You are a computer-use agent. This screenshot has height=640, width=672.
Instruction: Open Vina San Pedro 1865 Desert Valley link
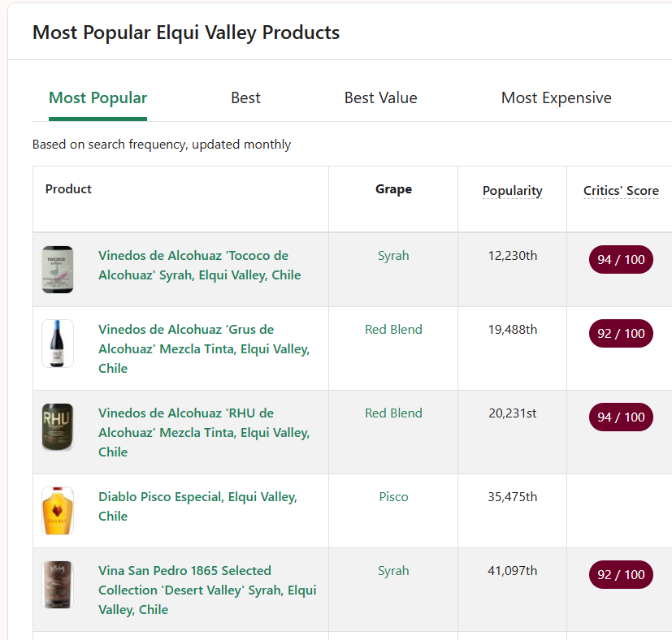pyautogui.click(x=206, y=590)
